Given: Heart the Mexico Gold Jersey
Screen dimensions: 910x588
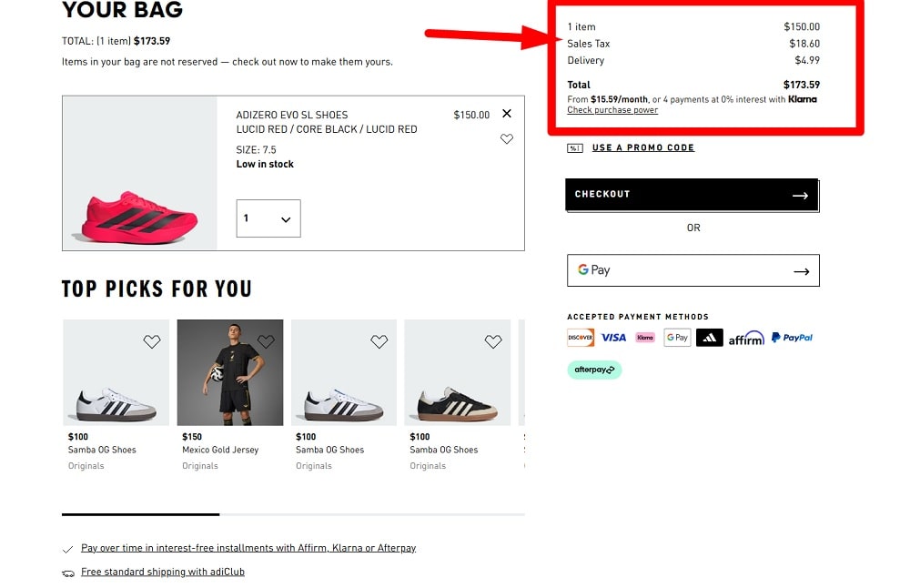Looking at the screenshot, I should [266, 341].
